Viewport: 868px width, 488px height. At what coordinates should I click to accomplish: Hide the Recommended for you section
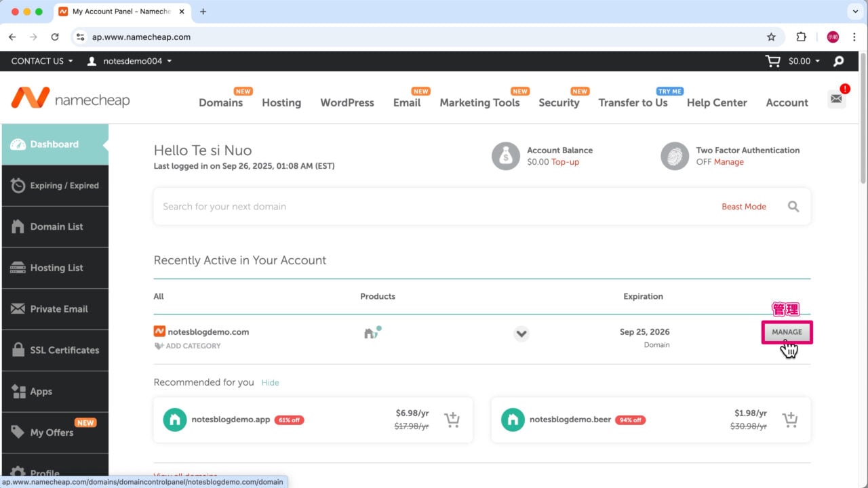point(270,382)
